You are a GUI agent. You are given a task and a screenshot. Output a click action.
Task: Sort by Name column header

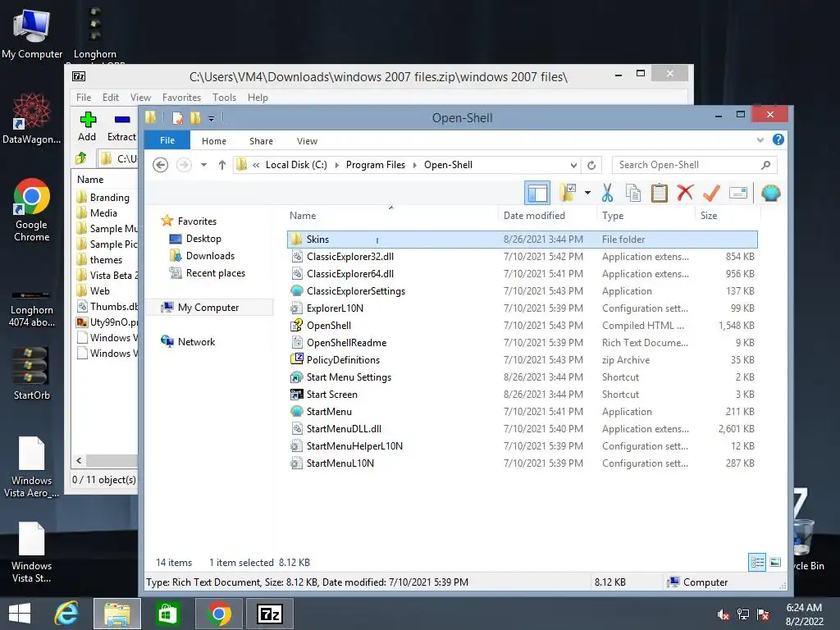(303, 216)
